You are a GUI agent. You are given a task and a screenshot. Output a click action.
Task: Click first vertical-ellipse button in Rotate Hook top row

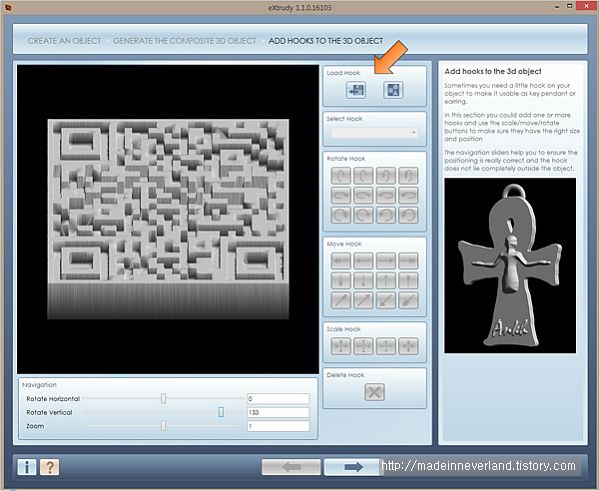pyautogui.click(x=341, y=176)
